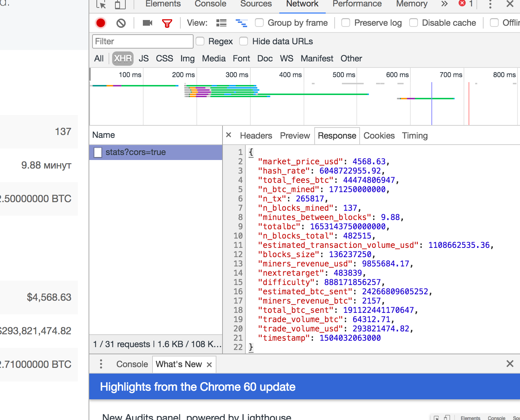Check the Disable cache option

point(414,23)
